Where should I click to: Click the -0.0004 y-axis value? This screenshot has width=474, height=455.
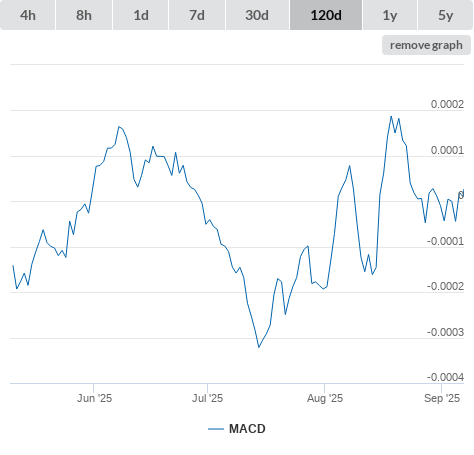tap(446, 377)
